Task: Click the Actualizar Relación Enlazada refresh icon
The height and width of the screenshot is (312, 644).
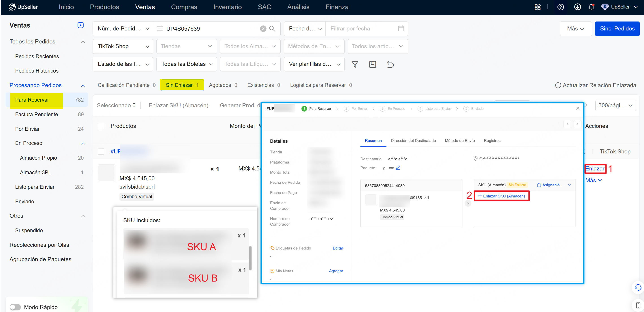Action: point(558,85)
